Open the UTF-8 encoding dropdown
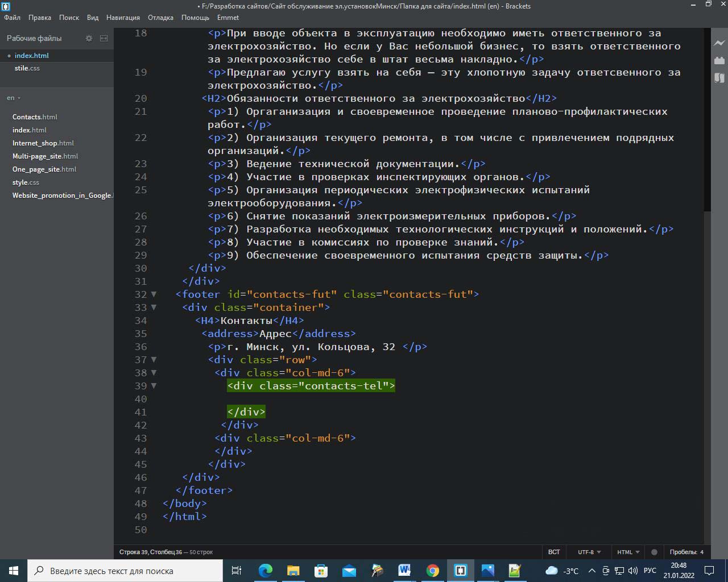Image resolution: width=728 pixels, height=582 pixels. click(x=589, y=552)
